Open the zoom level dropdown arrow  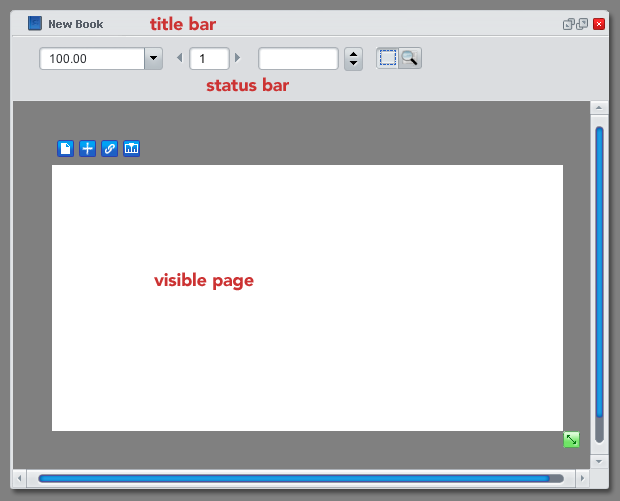[153, 59]
